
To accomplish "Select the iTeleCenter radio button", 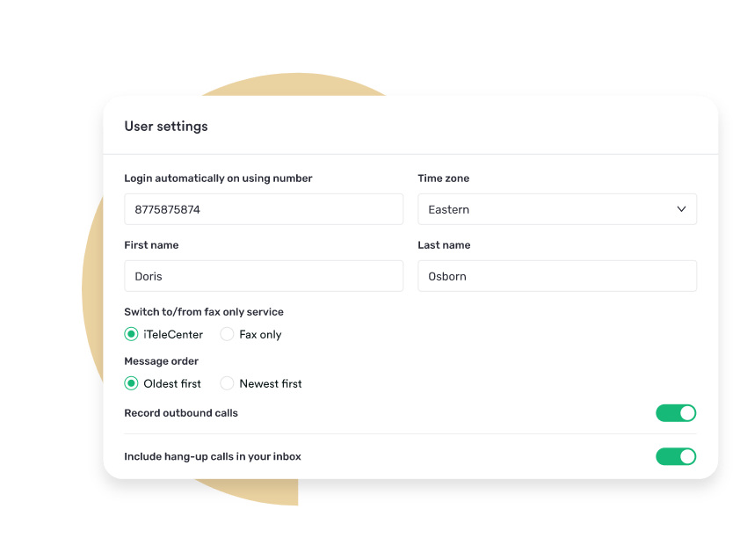I will 131,334.
